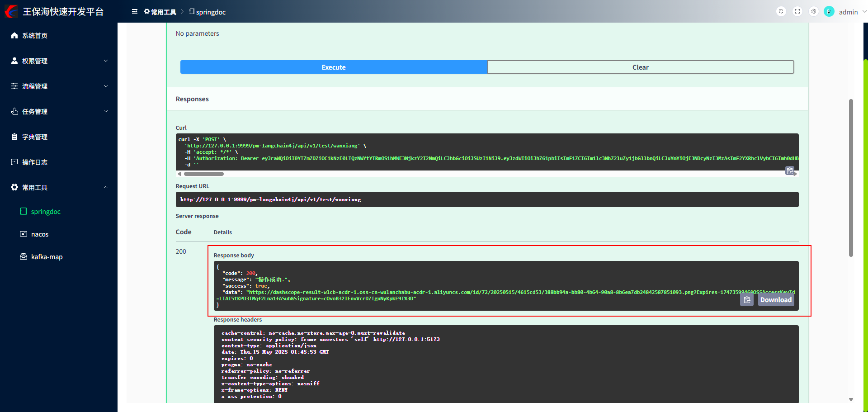Image resolution: width=868 pixels, height=412 pixels.
Task: Click the Execute button
Action: coord(334,67)
